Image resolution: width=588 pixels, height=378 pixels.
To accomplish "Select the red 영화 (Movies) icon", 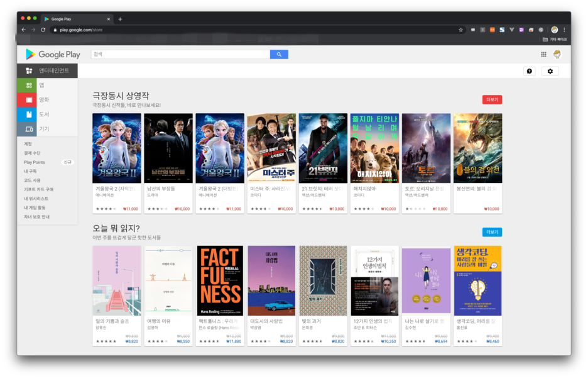I will [x=28, y=100].
